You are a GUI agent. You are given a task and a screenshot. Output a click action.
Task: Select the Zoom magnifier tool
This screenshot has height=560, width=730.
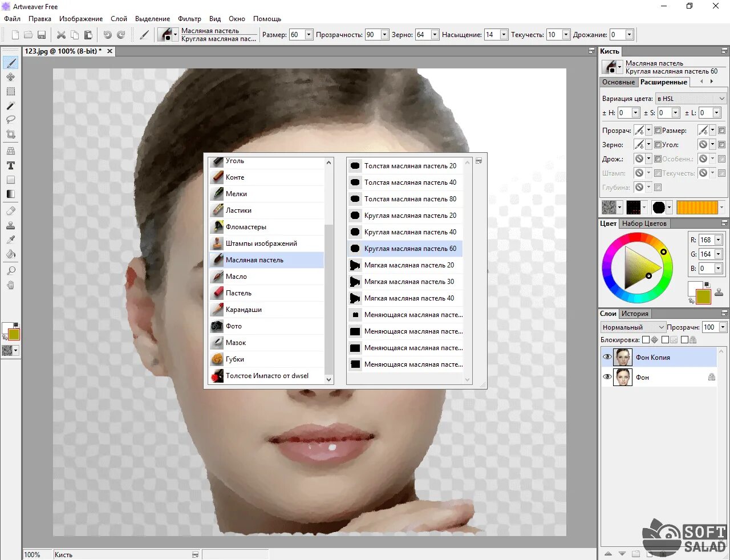click(x=11, y=271)
